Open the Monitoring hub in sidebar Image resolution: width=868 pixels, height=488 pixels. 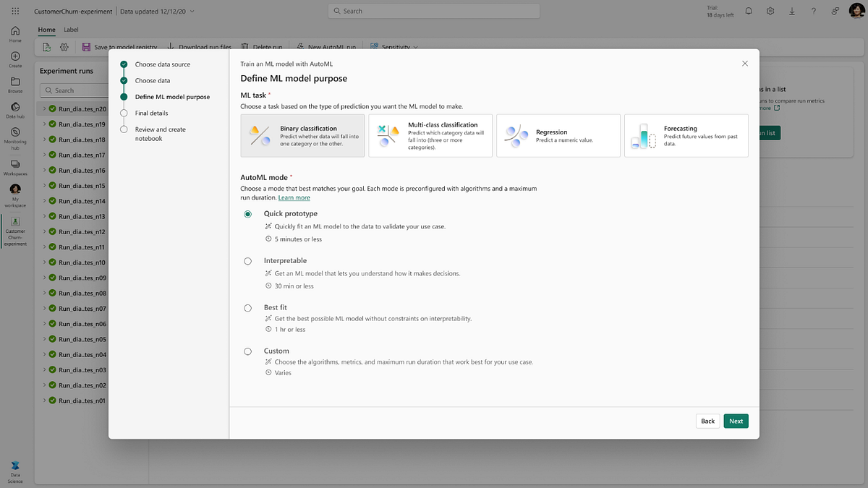point(15,135)
